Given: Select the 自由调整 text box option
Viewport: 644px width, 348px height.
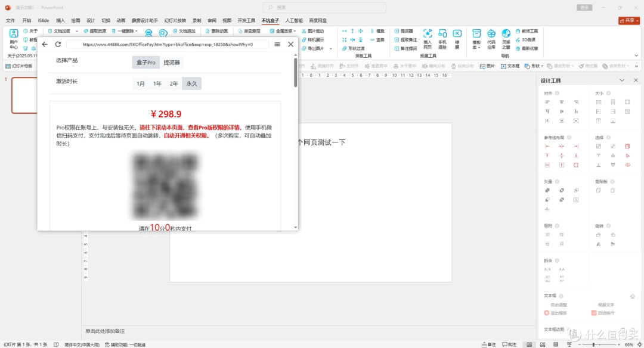Looking at the screenshot, I should [559, 305].
